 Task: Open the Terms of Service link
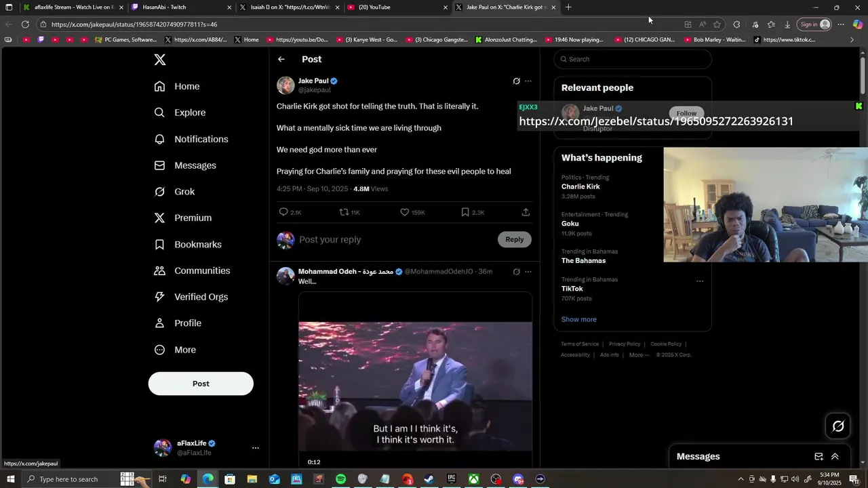click(580, 344)
